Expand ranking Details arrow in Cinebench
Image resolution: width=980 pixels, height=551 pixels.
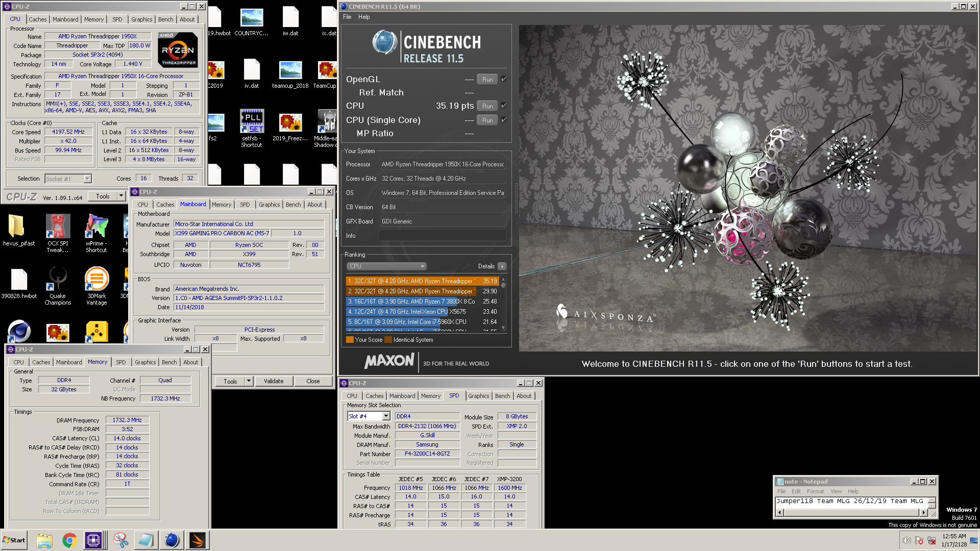click(x=502, y=266)
